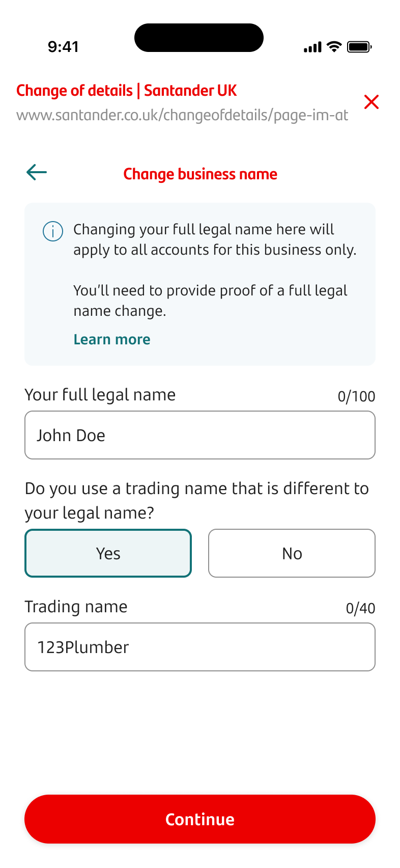Viewport: 400px width, 868px height.
Task: Tap the 9:41 clock in status bar
Action: [x=63, y=47]
